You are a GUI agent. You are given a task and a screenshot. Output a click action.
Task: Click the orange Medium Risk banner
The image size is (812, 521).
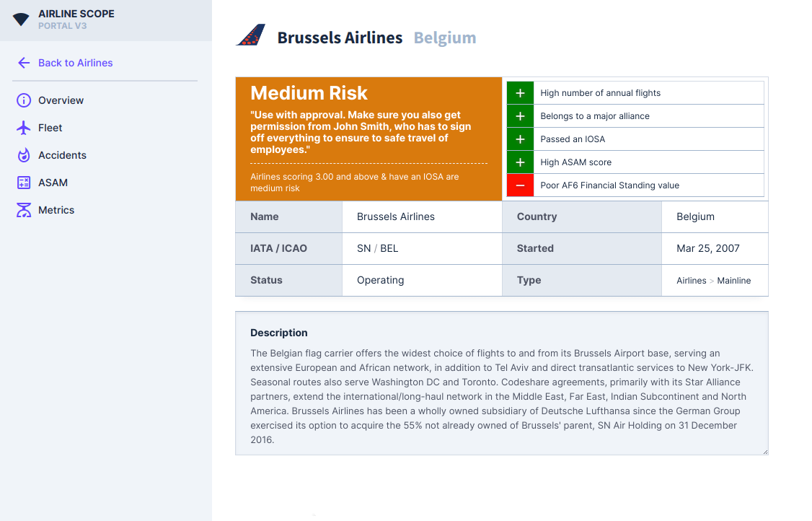click(x=369, y=139)
